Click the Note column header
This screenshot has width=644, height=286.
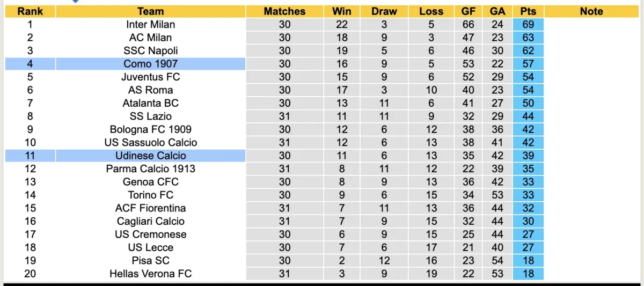pos(591,11)
